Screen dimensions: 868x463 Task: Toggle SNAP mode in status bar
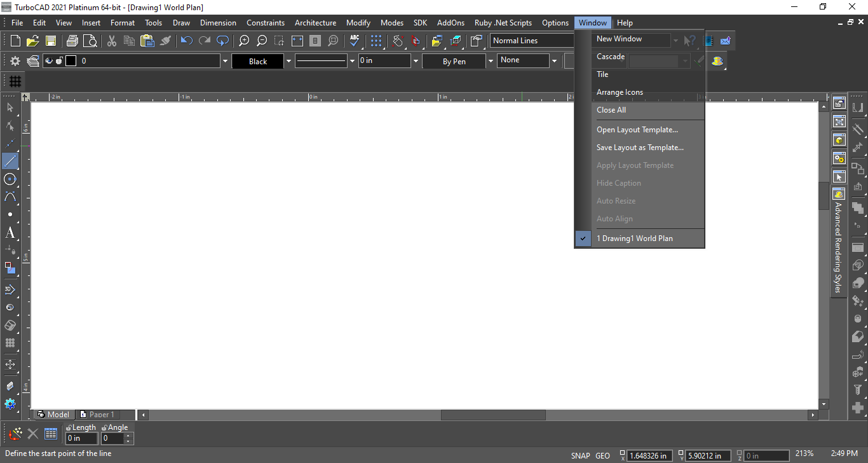click(580, 455)
